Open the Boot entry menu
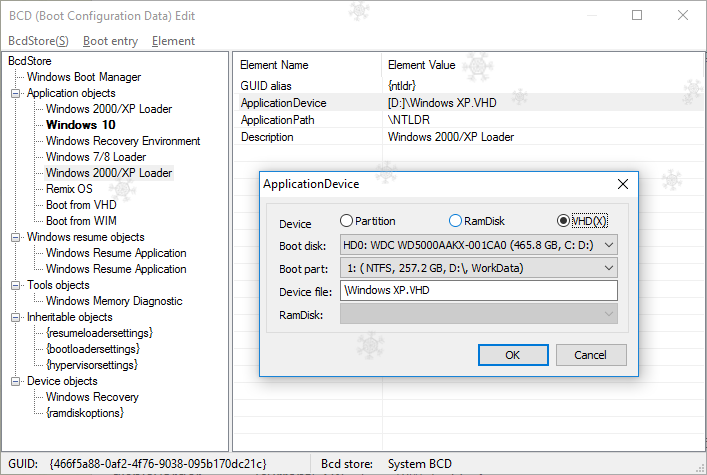The width and height of the screenshot is (707, 475). pyautogui.click(x=110, y=41)
